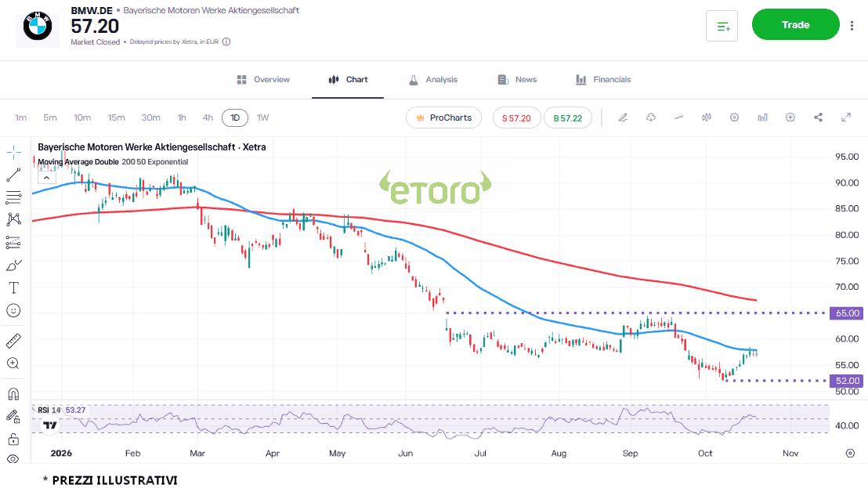Image resolution: width=868 pixels, height=488 pixels.
Task: Select the 4h timeframe interval
Action: point(208,117)
